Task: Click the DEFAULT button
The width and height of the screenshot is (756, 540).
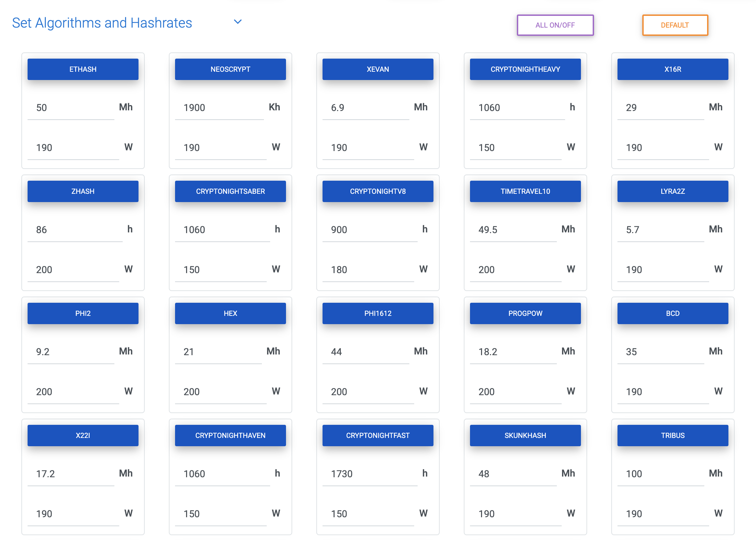Action: point(675,25)
